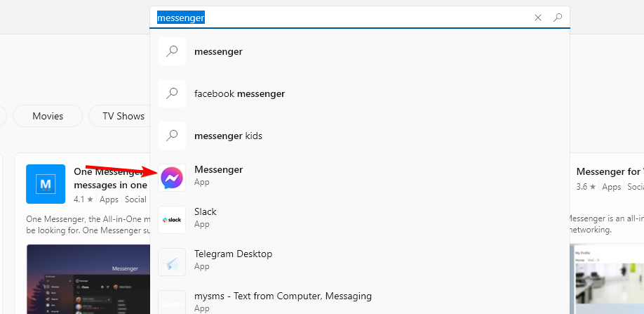The image size is (644, 314).
Task: Click the magnifier icon beside 'messenger kids'
Action: (172, 136)
